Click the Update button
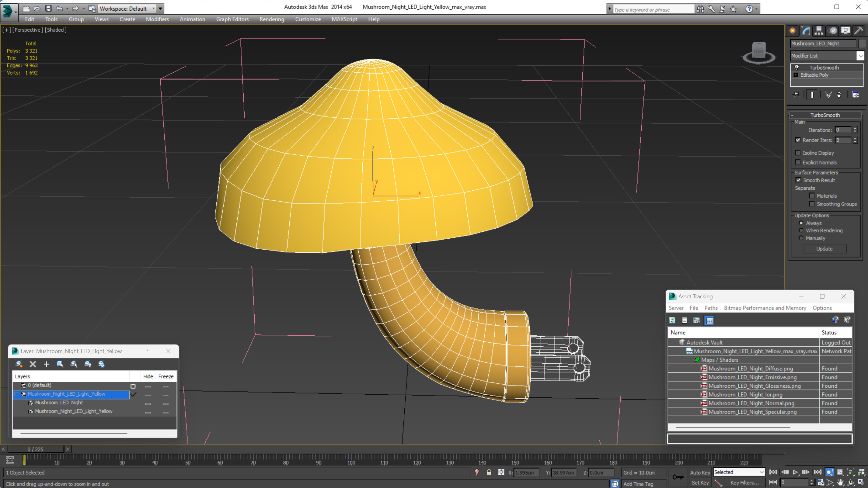The width and height of the screenshot is (868, 488). 824,248
